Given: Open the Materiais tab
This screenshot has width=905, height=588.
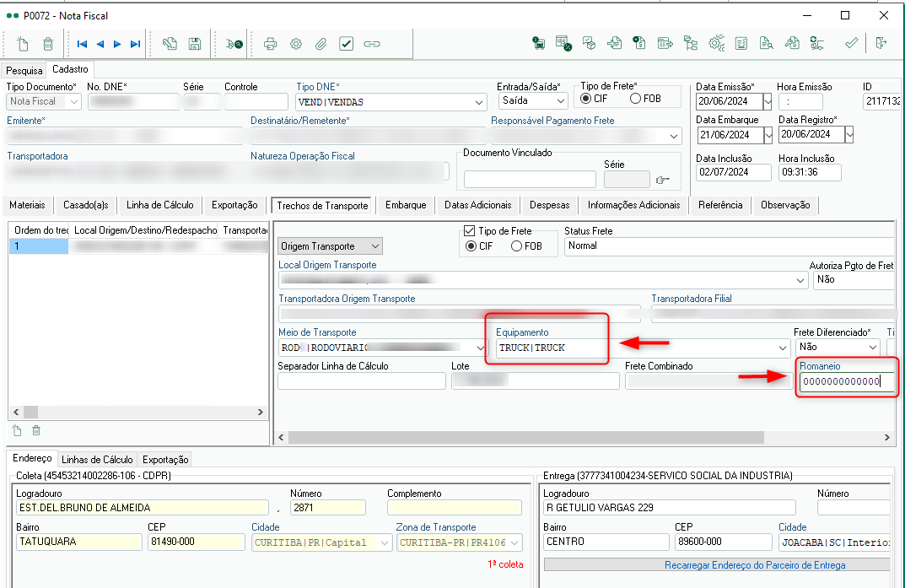Looking at the screenshot, I should (x=27, y=205).
